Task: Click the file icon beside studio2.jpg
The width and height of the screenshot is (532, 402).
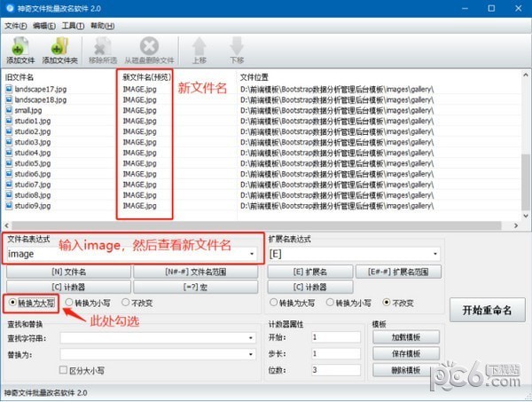Action: click(9, 131)
